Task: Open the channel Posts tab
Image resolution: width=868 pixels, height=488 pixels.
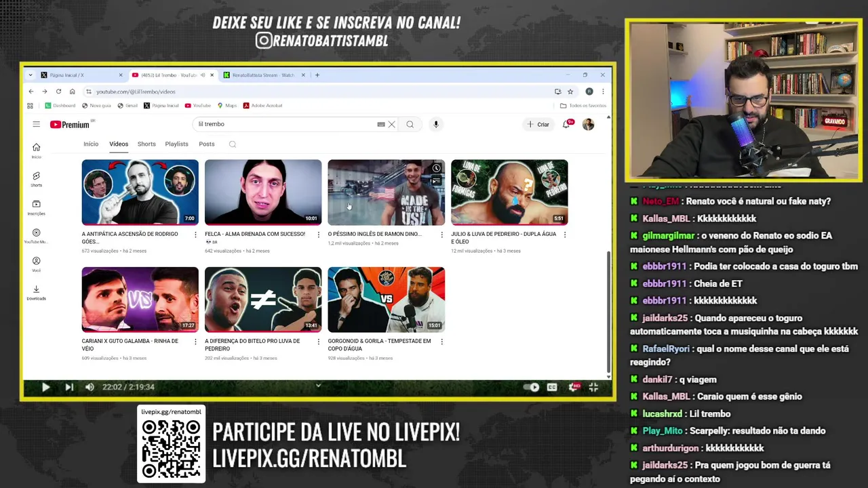Action: click(207, 144)
